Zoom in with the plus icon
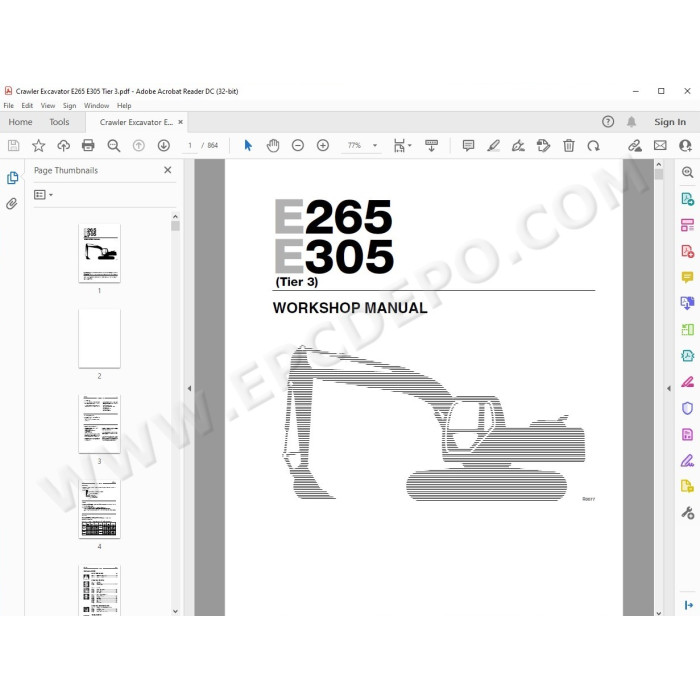The image size is (700, 700). pyautogui.click(x=323, y=146)
